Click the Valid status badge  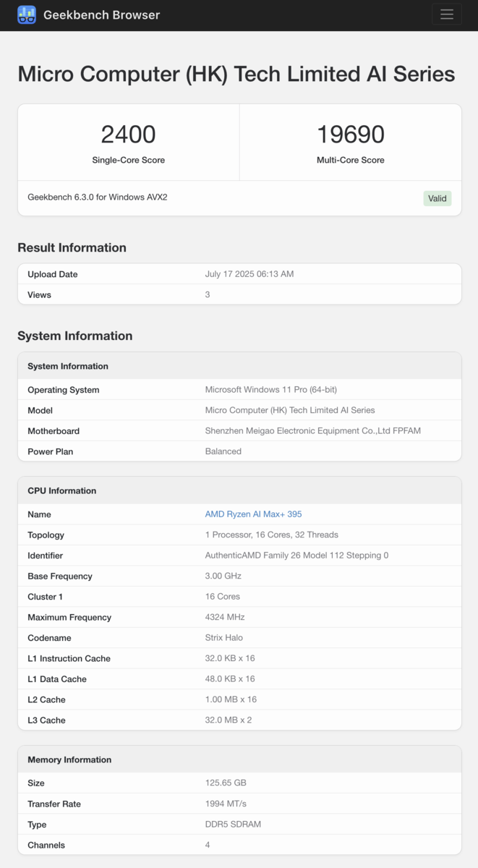click(437, 198)
